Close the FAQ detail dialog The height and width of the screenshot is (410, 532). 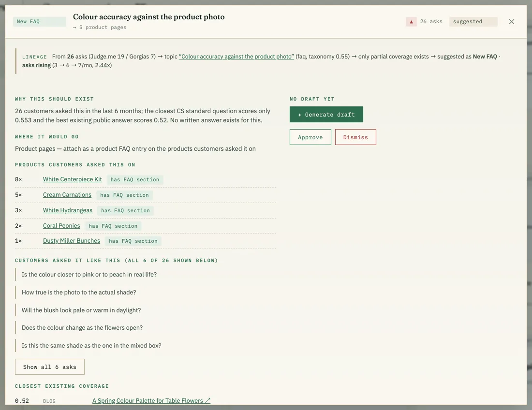pyautogui.click(x=512, y=22)
